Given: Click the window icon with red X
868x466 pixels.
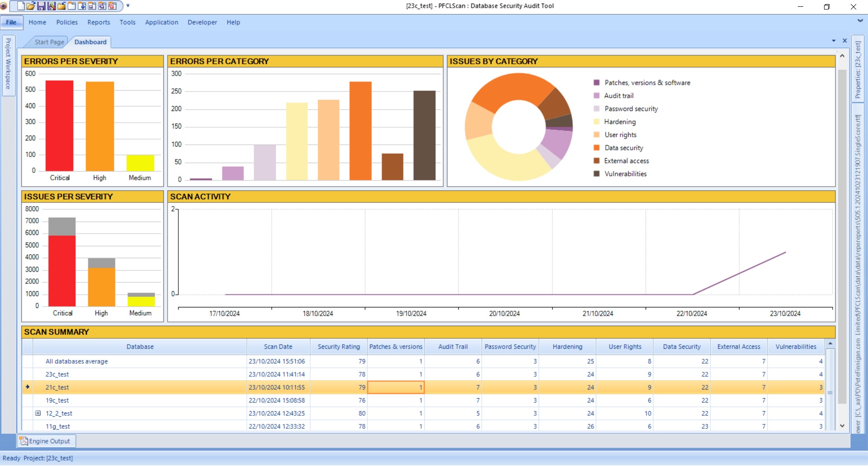Looking at the screenshot, I should click(x=112, y=6).
